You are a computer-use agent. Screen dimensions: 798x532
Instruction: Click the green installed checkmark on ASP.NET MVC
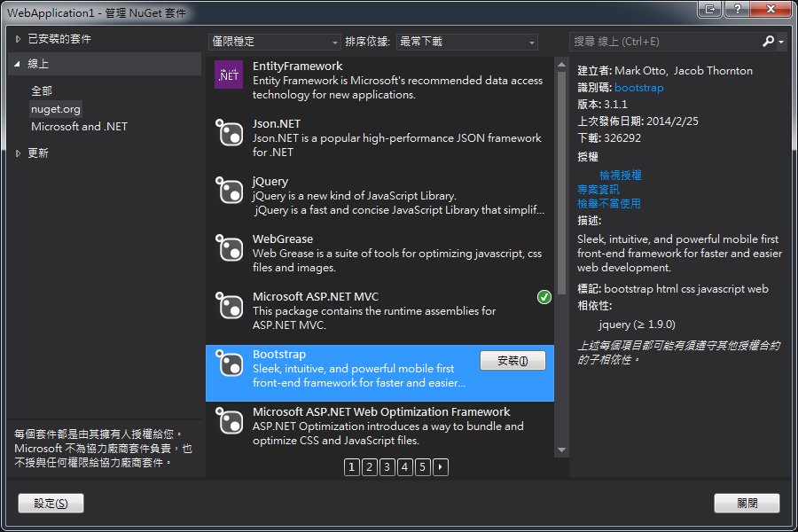click(x=544, y=297)
